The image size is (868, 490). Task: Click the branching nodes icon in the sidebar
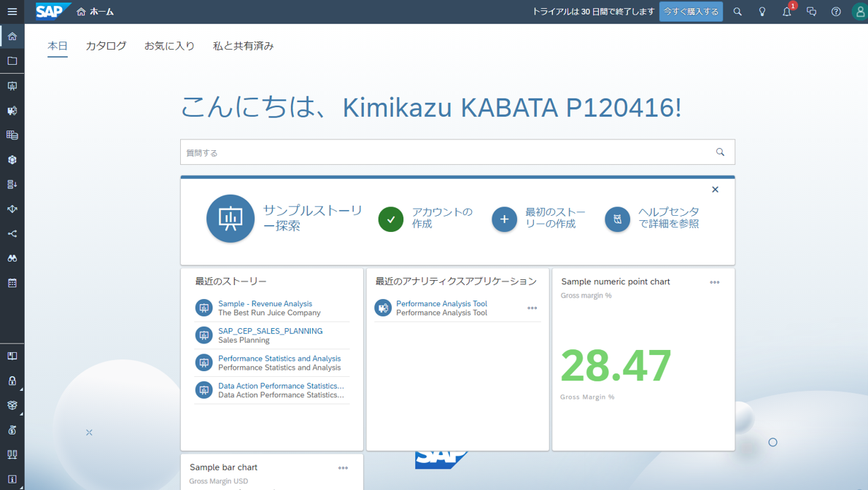(x=12, y=233)
